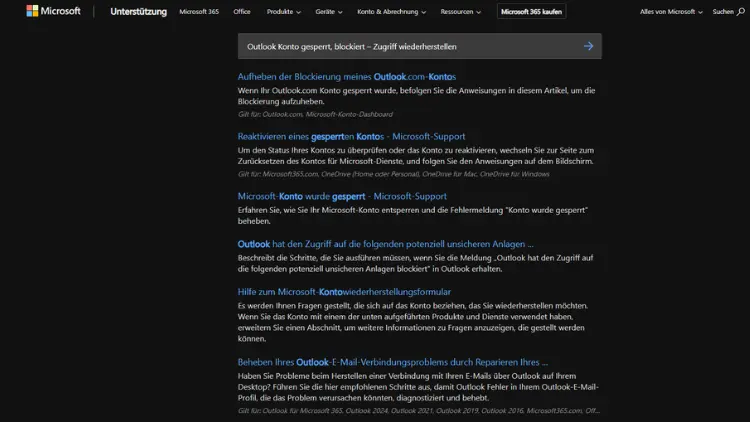Click Microsoft 365 kaufen button

(531, 11)
